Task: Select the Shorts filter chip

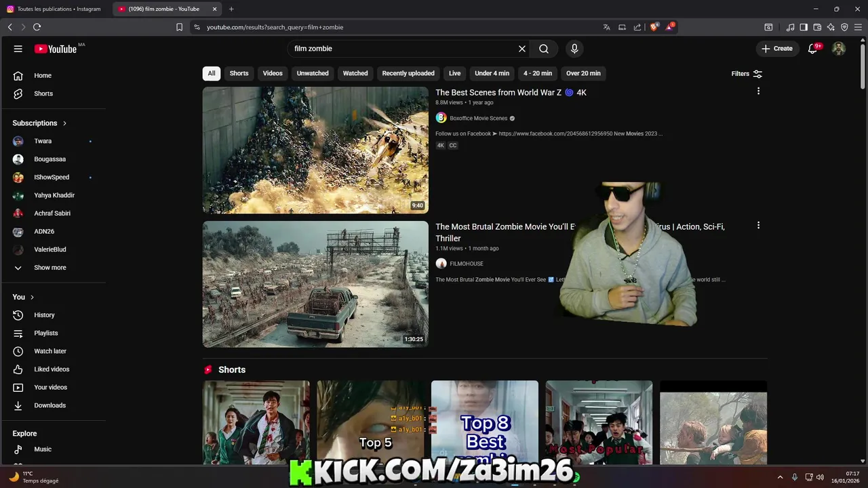Action: click(x=239, y=73)
